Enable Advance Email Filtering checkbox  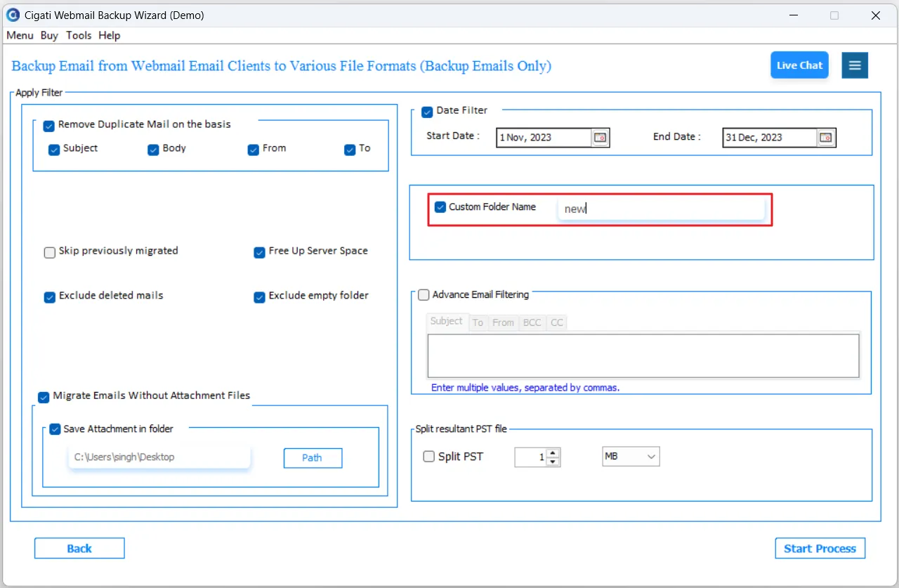click(424, 295)
